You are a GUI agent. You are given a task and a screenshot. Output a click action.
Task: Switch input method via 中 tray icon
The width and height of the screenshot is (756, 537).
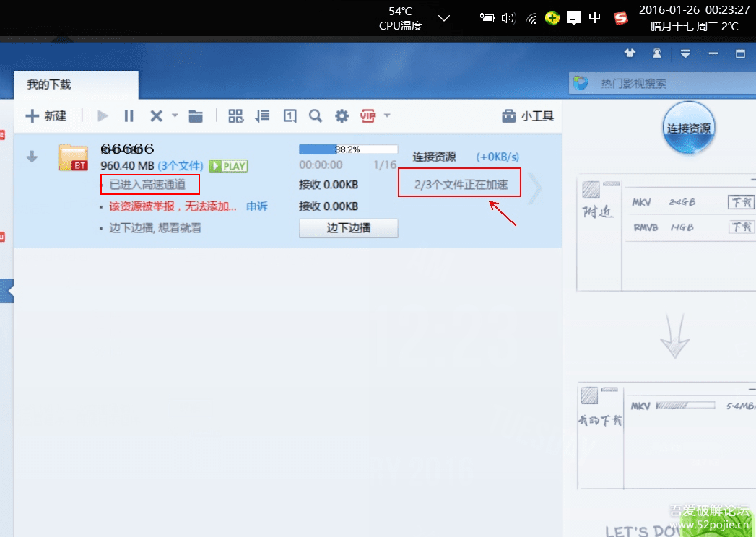tap(595, 17)
